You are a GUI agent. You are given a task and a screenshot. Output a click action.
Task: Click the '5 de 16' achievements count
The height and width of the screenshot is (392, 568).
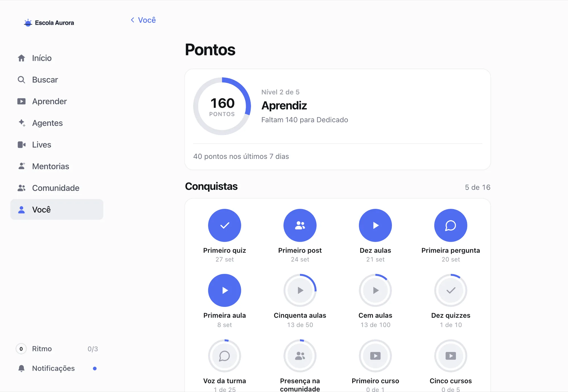[x=478, y=187]
